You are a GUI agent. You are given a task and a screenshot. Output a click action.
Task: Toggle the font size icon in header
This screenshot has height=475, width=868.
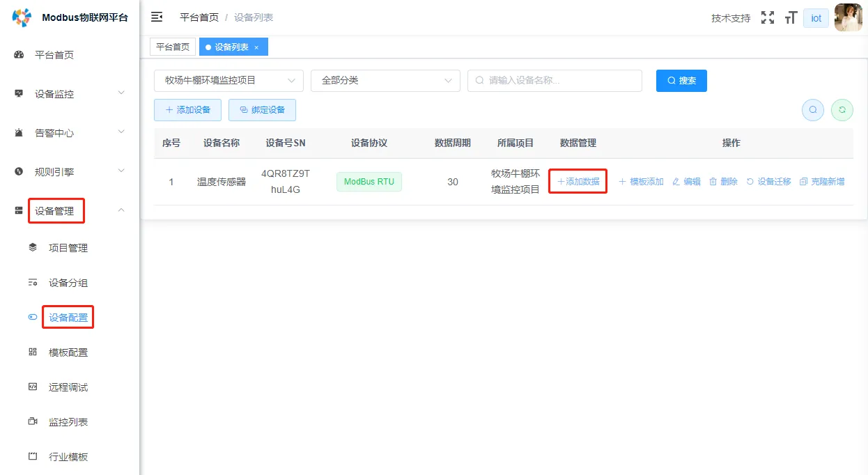point(791,17)
